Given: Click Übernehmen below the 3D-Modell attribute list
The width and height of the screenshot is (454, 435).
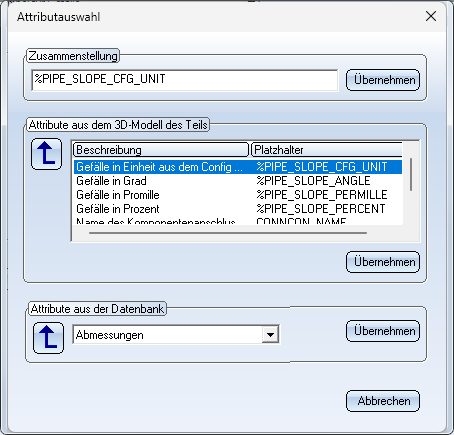Looking at the screenshot, I should click(383, 262).
